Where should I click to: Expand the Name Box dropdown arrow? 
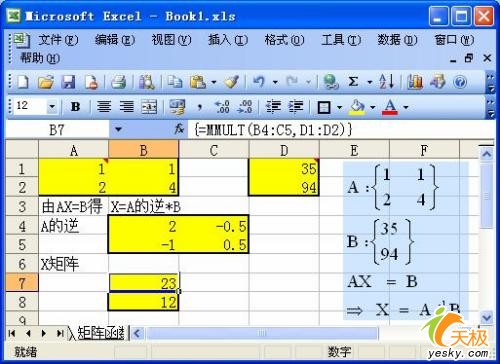pos(119,129)
